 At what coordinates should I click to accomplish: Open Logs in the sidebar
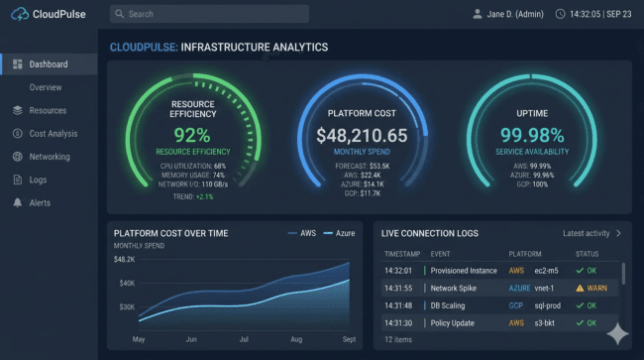[38, 180]
